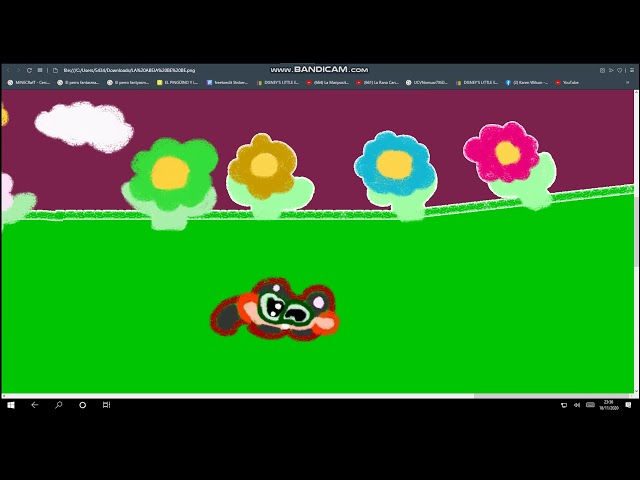640x480 pixels.
Task: Open the 'La Mariposit...' YouTube bookmark
Action: [x=327, y=82]
